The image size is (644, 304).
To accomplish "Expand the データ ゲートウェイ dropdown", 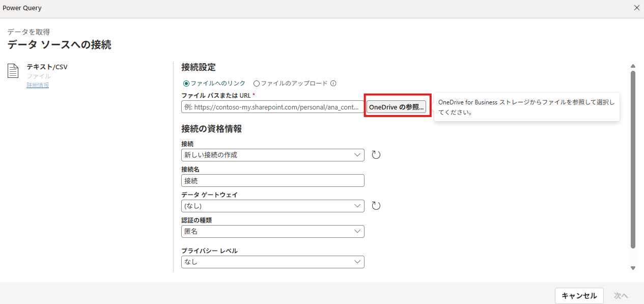I will coord(272,206).
